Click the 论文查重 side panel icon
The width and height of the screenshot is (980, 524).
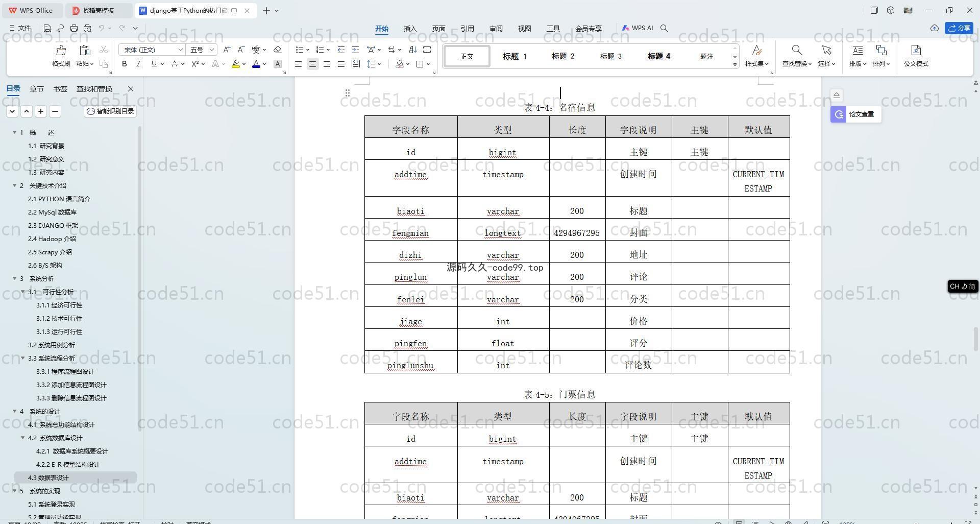(838, 114)
